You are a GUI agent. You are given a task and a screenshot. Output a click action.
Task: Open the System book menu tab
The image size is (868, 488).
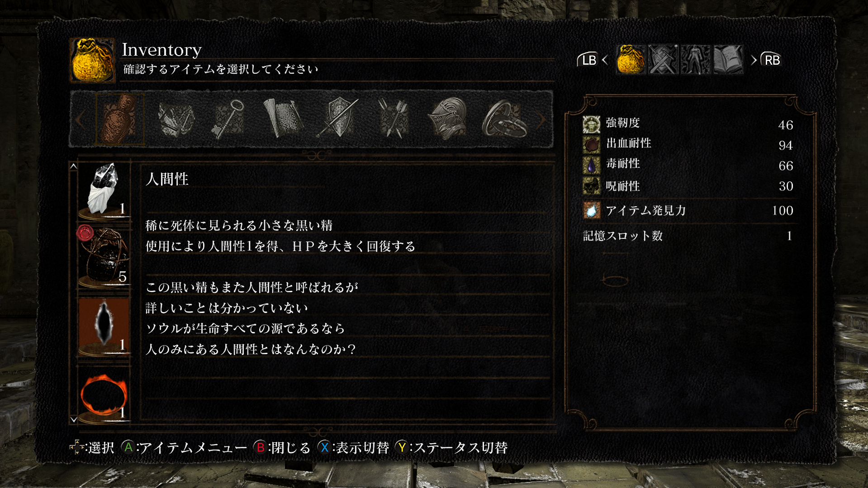tap(728, 59)
